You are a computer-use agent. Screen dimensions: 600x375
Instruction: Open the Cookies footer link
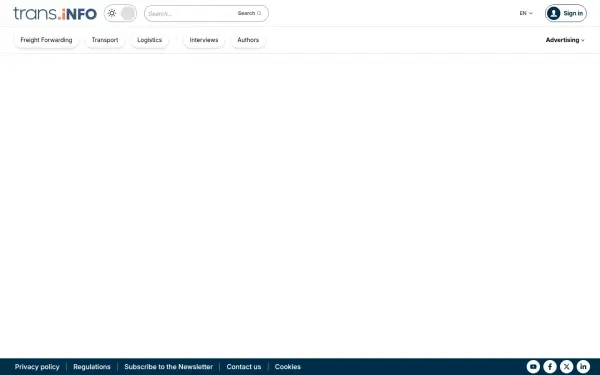pyautogui.click(x=288, y=367)
